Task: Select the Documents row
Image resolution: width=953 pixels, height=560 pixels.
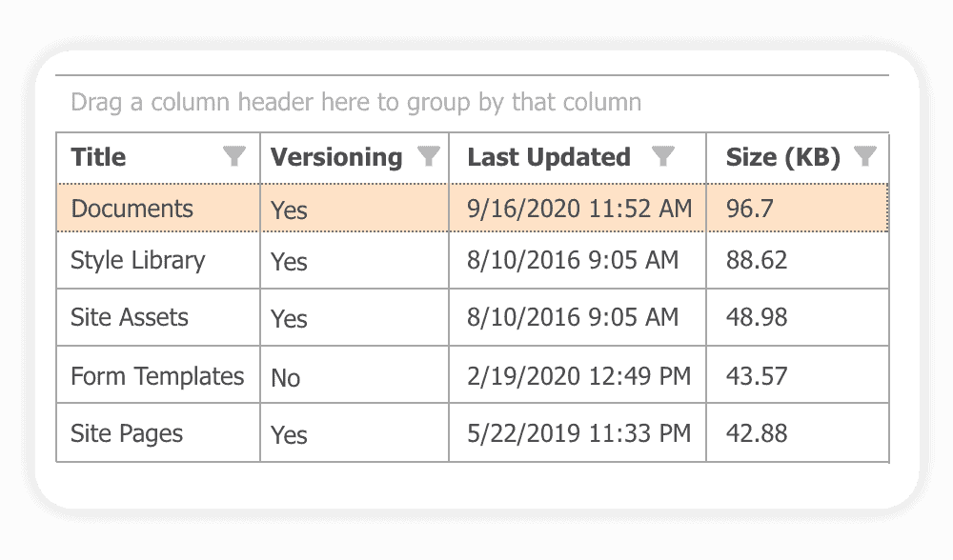Action: click(x=132, y=210)
